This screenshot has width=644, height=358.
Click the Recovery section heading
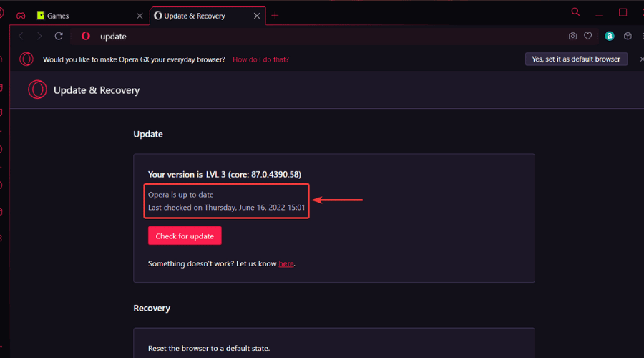pyautogui.click(x=152, y=309)
